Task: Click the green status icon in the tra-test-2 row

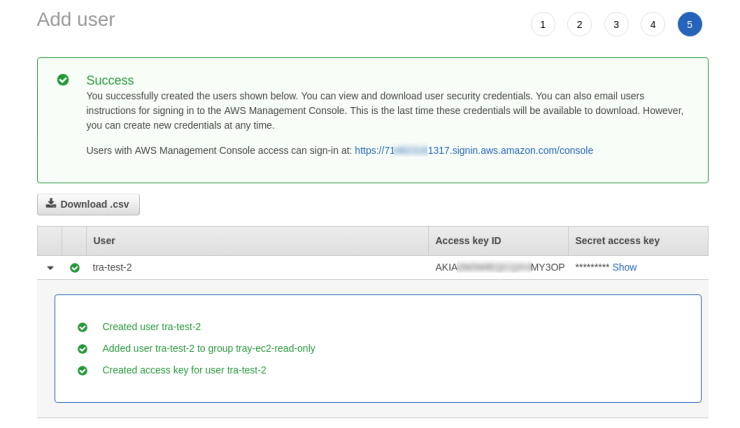Action: (x=75, y=268)
